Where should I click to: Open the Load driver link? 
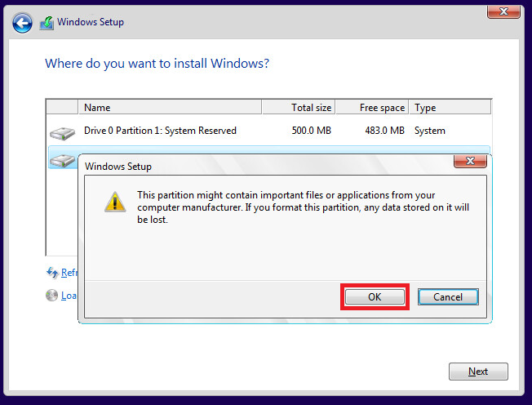(69, 296)
